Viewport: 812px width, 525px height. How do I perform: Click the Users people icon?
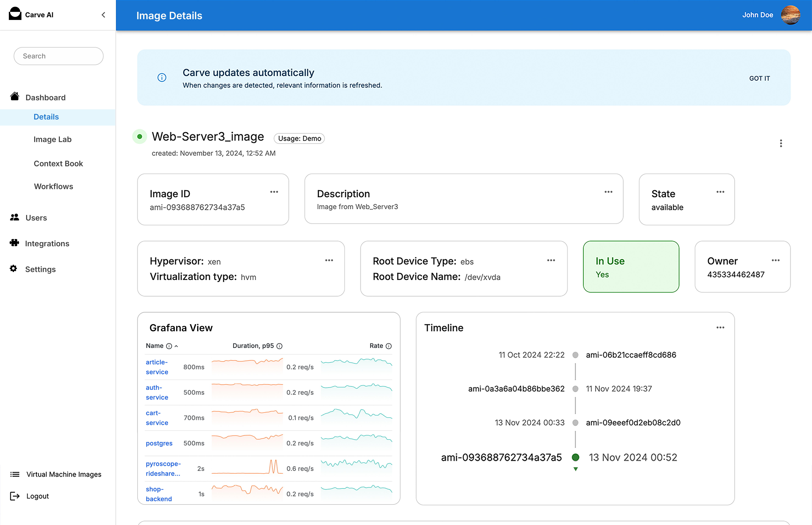coord(15,217)
